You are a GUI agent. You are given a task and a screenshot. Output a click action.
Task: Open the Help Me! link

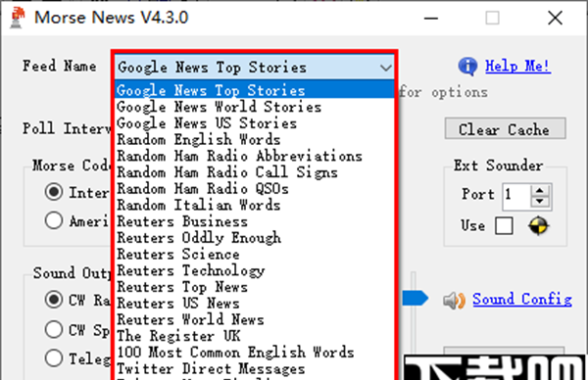tap(517, 67)
